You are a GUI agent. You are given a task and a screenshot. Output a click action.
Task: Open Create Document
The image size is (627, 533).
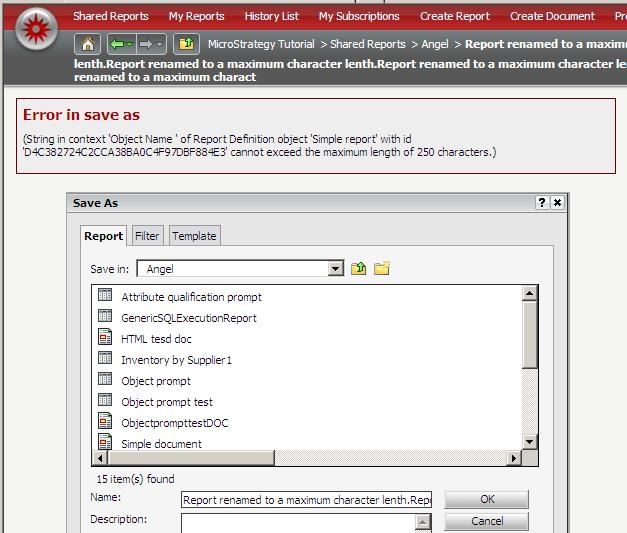tap(552, 16)
